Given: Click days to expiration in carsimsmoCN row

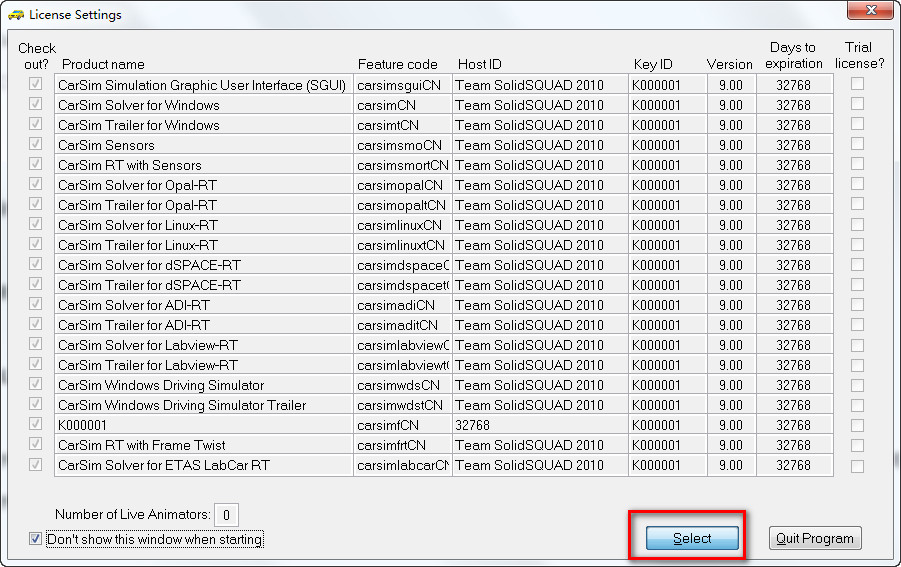Looking at the screenshot, I should tap(794, 145).
